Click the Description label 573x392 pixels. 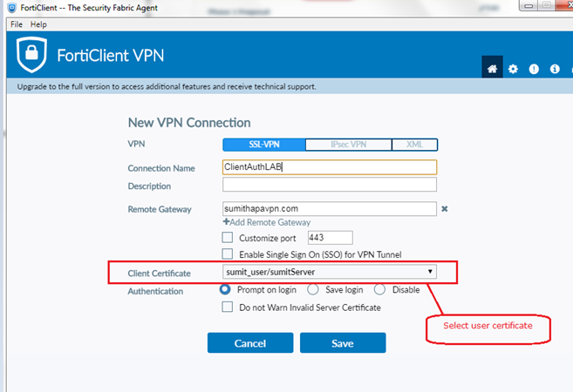(x=149, y=186)
